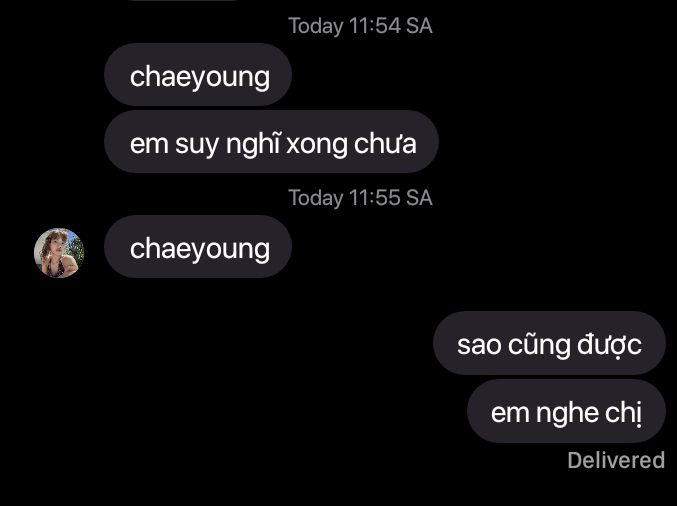Click the 'Today 11:54 SA' timestamp
Viewport: 677px width, 506px height.
(360, 26)
